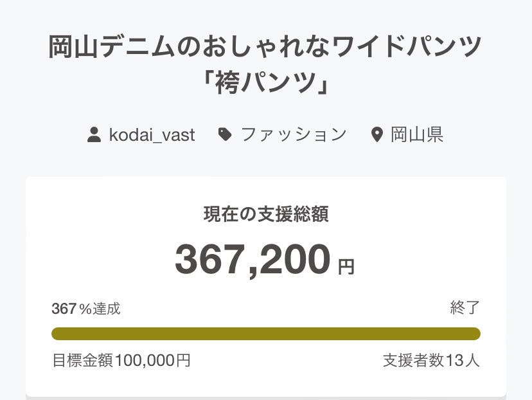Click the 100,000円 goal amount
Viewport: 532px width, 400px height.
[152, 360]
